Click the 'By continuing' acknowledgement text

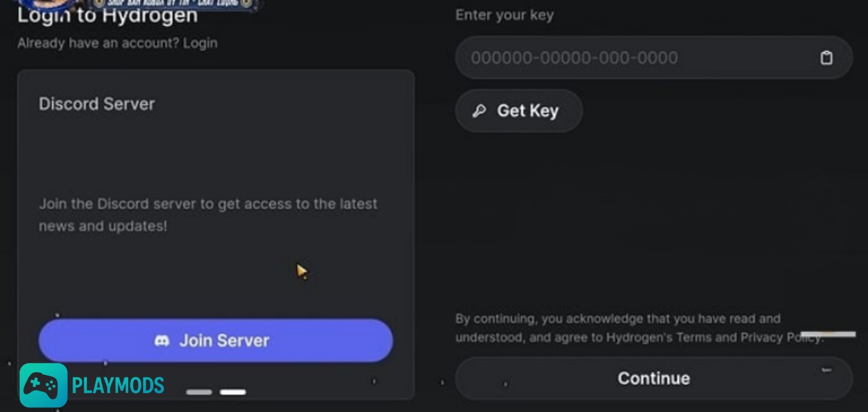pos(639,327)
